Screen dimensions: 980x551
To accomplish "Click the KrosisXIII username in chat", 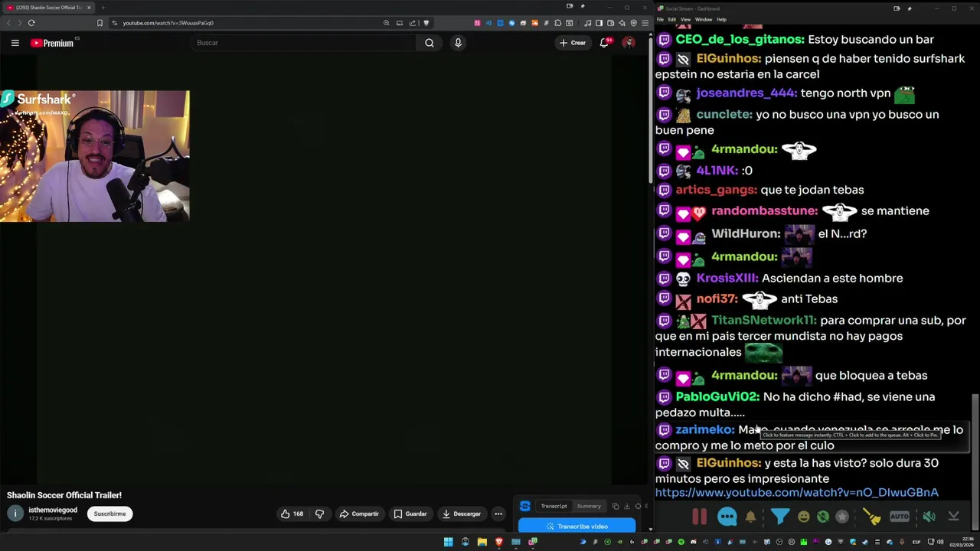I will tap(727, 278).
